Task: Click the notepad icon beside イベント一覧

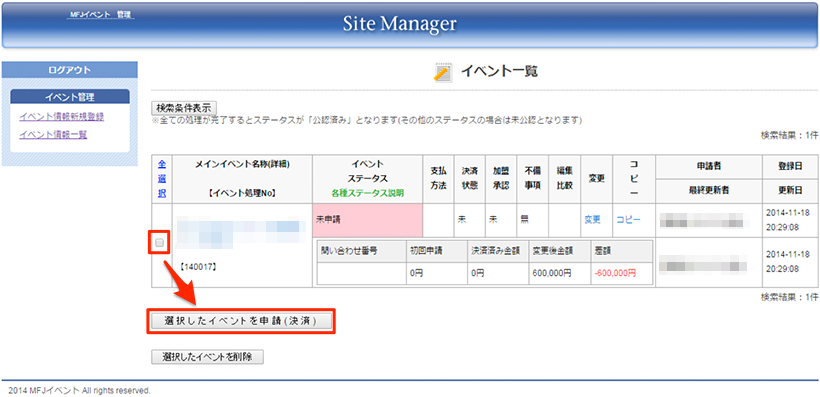Action: click(x=443, y=73)
